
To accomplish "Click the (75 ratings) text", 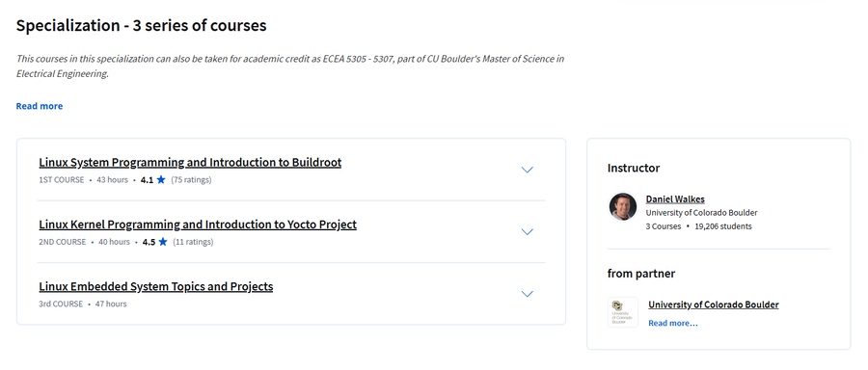I will (x=191, y=180).
